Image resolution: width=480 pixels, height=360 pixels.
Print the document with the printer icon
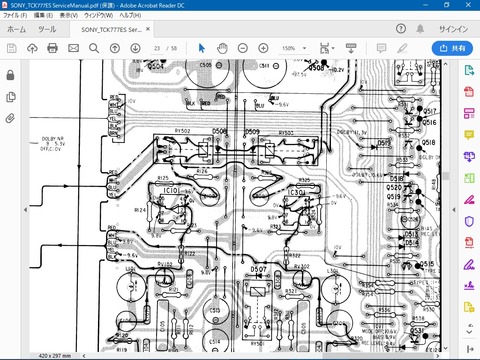[x=52, y=48]
